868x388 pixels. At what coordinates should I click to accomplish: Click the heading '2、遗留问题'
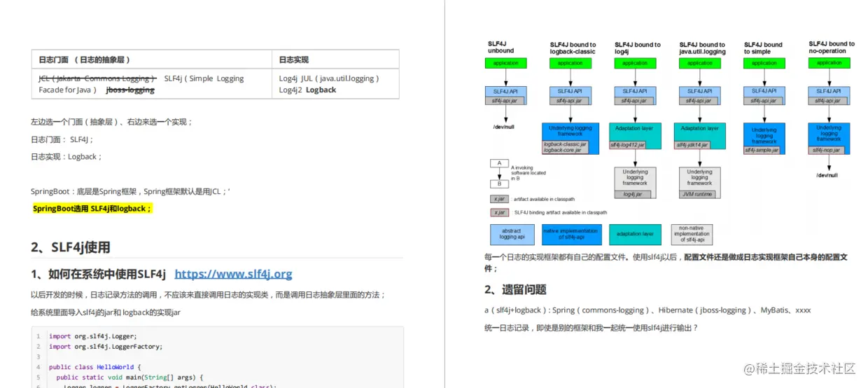point(515,289)
